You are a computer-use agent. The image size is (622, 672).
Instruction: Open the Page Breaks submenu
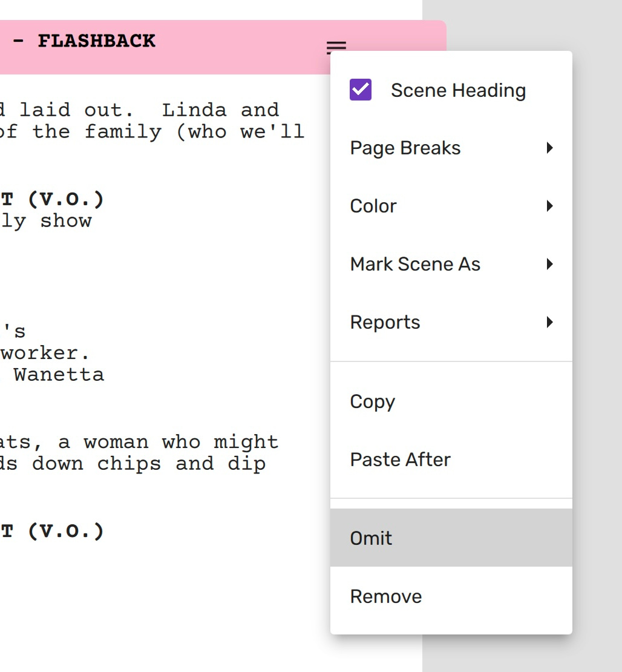405,148
